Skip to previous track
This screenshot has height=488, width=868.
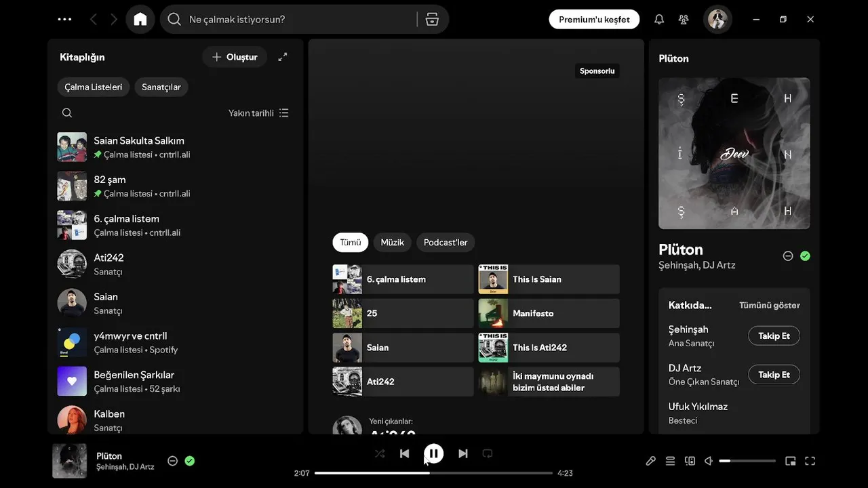405,453
